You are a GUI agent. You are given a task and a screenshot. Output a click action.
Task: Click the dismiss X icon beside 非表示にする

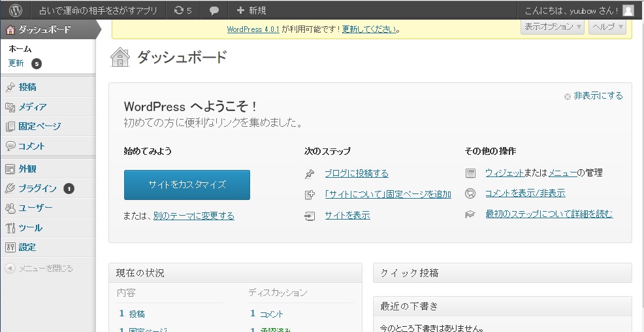[568, 97]
